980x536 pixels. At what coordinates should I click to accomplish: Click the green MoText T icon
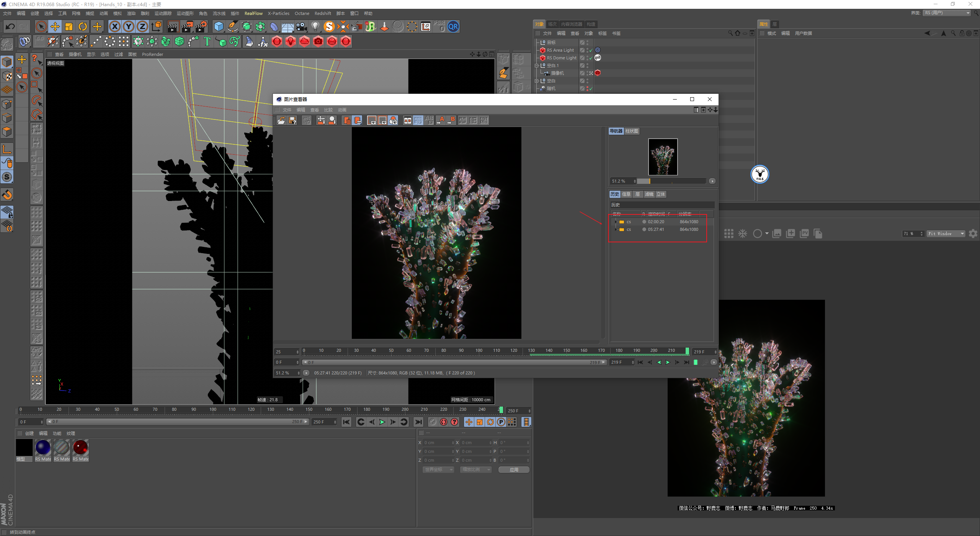tap(207, 41)
